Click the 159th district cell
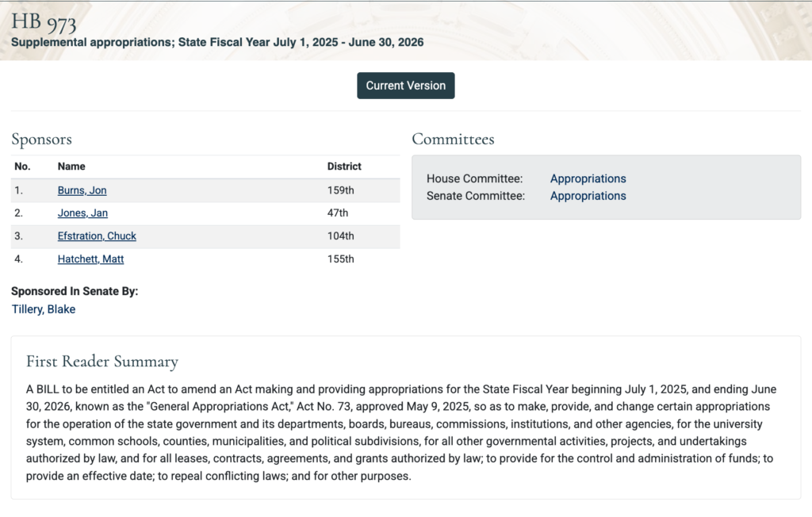 tap(341, 190)
